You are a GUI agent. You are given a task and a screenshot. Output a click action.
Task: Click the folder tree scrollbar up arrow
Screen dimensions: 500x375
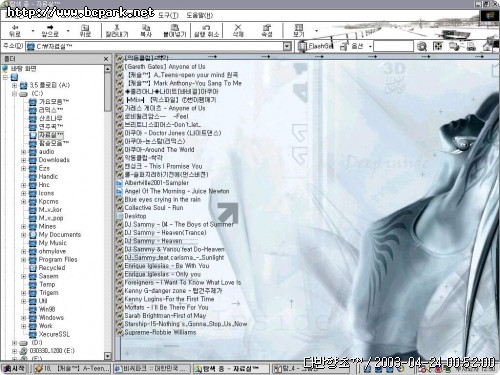107,69
